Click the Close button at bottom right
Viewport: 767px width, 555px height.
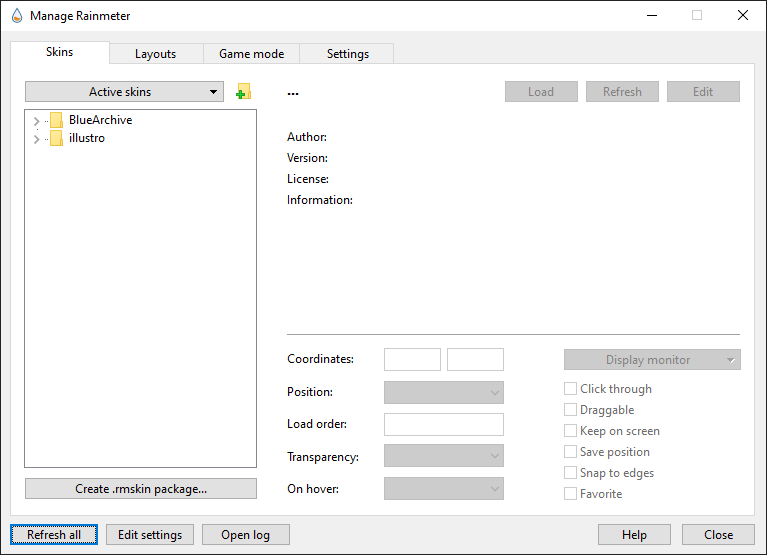718,534
